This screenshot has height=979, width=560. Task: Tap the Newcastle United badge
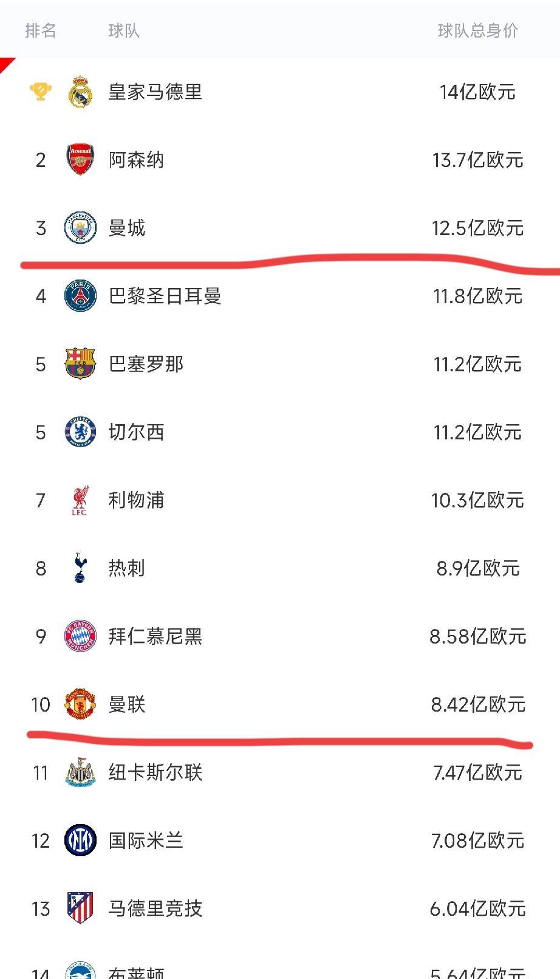80,772
